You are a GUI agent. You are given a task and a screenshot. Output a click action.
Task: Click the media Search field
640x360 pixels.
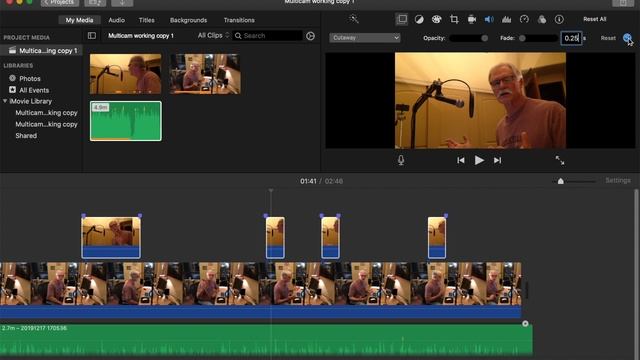(x=267, y=36)
